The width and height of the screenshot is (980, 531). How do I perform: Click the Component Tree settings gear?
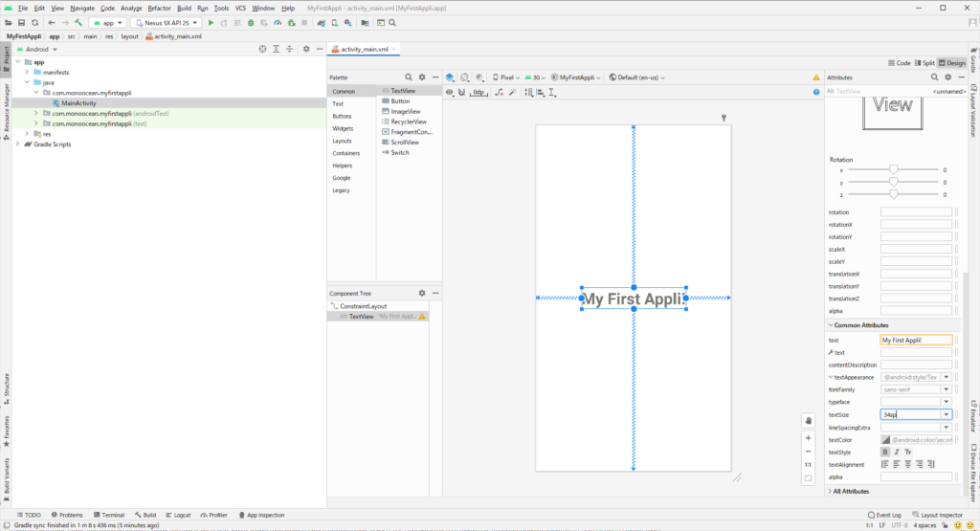421,293
